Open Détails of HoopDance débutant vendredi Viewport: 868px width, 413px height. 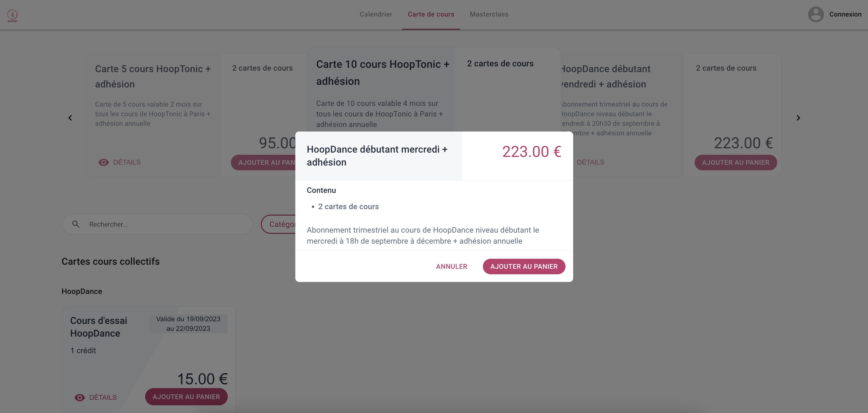click(590, 162)
